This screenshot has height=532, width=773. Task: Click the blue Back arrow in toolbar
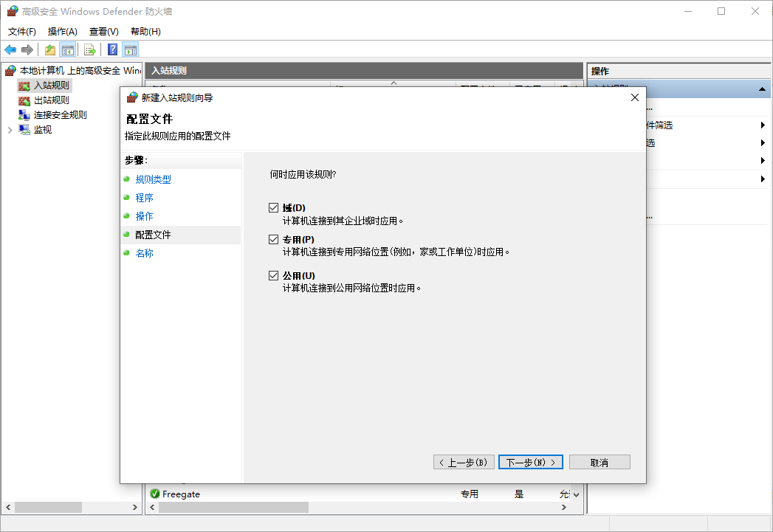(10, 49)
